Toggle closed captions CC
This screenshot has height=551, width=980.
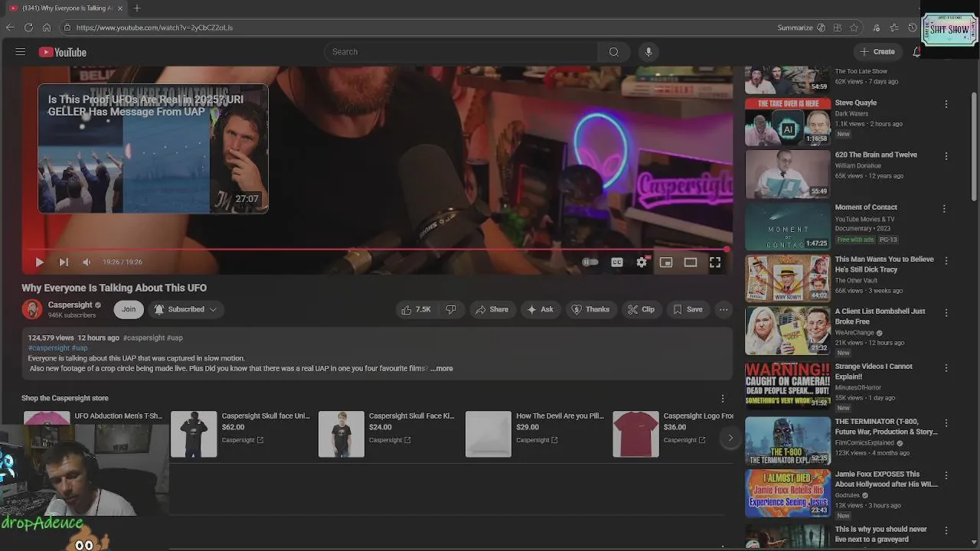tap(617, 262)
